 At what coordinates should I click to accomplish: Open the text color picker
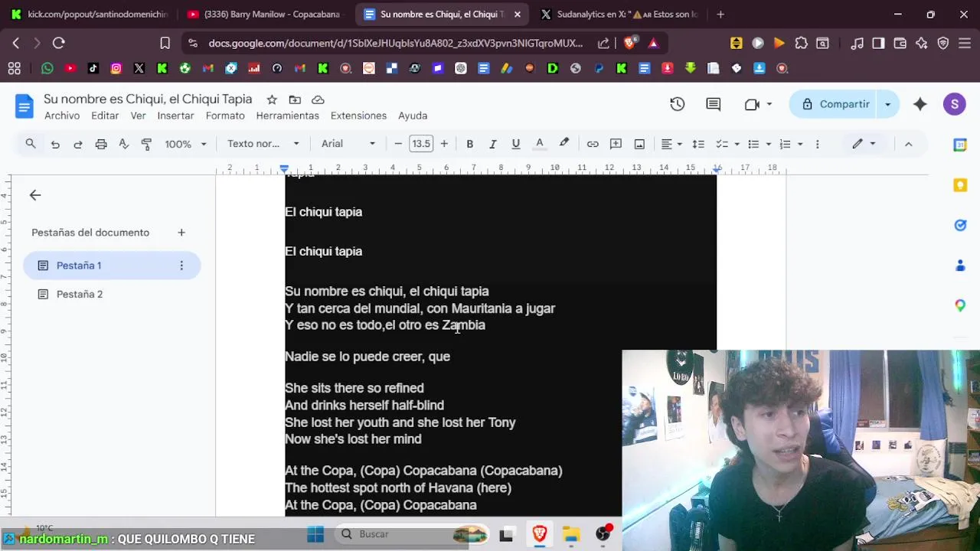point(540,144)
